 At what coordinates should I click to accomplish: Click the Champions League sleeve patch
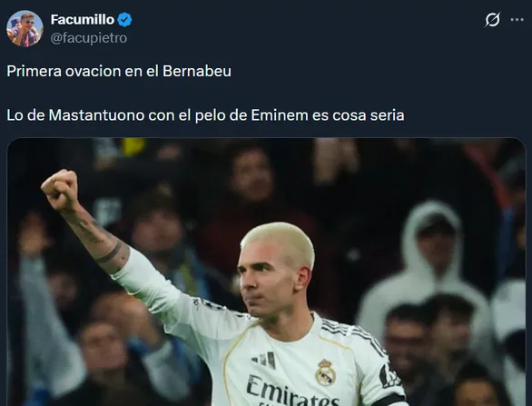[x=388, y=376]
